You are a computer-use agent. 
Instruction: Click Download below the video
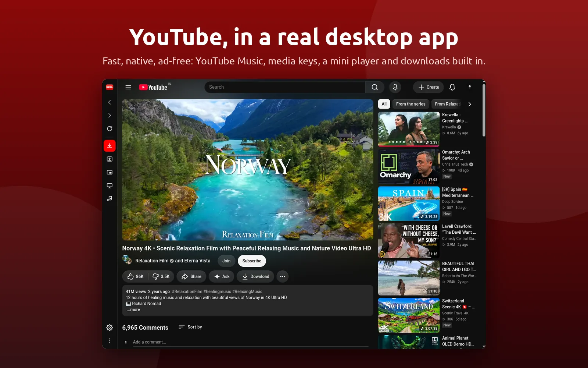pos(255,276)
